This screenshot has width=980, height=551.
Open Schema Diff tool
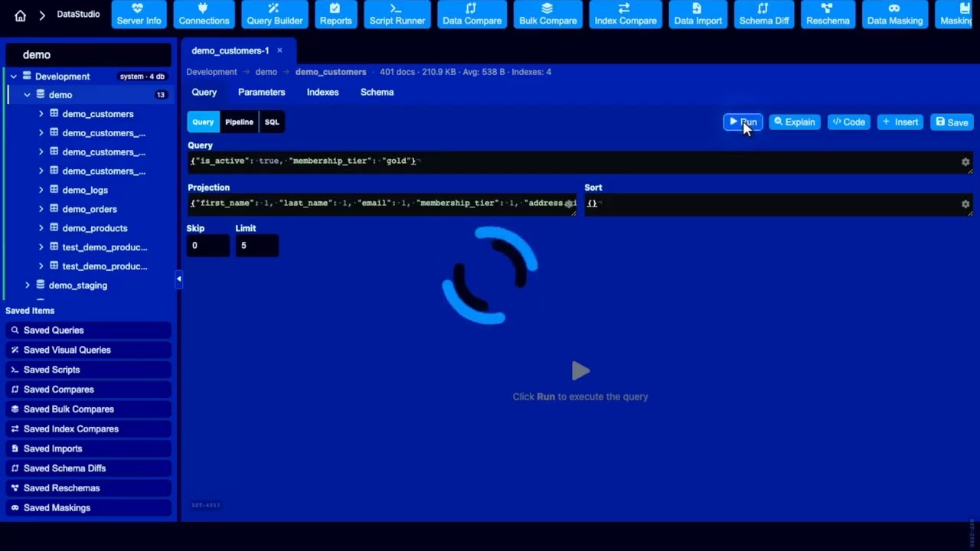tap(764, 15)
